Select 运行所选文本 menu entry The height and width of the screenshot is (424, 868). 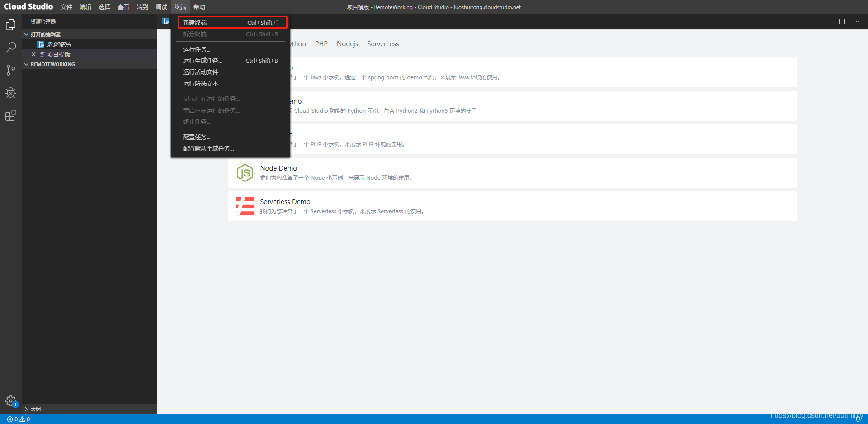(x=231, y=84)
